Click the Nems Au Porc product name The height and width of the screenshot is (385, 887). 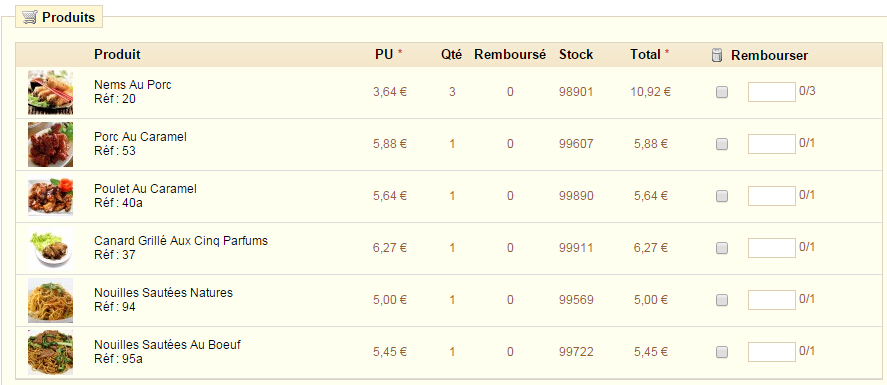tap(133, 85)
